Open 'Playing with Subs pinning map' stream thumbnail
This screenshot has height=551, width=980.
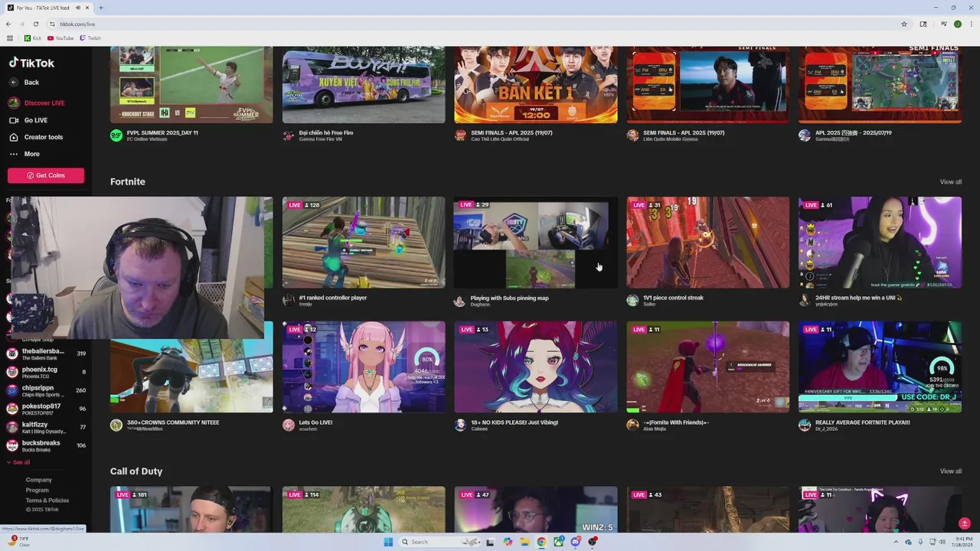click(x=536, y=243)
